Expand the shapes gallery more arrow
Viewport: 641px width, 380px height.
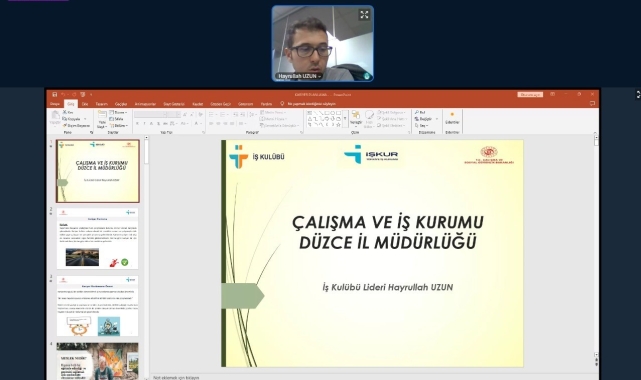345,118
